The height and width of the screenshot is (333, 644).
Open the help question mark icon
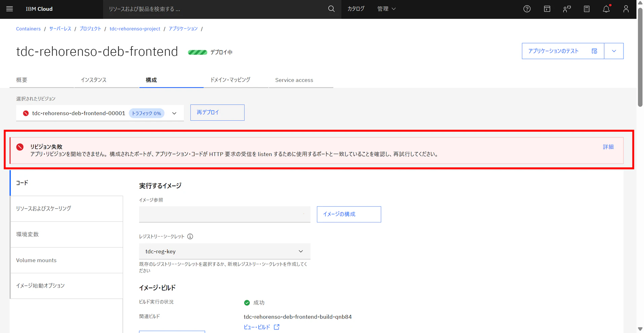[x=527, y=9]
